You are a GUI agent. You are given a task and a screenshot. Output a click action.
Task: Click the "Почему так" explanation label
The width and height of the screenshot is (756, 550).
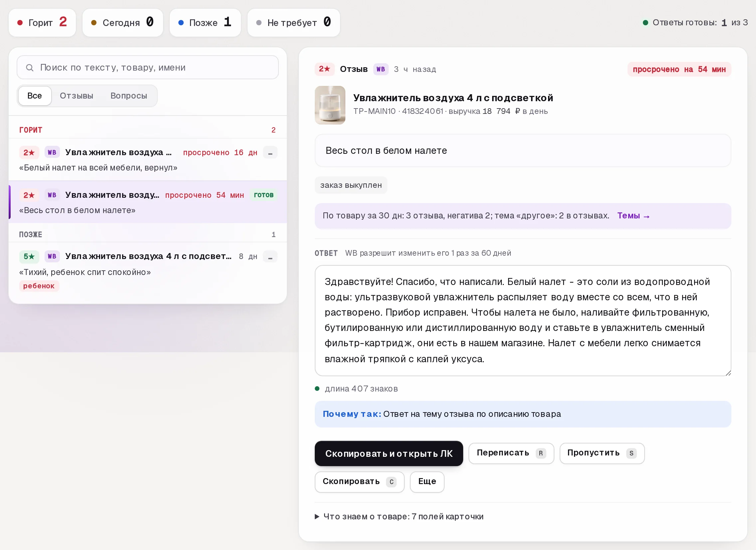352,414
